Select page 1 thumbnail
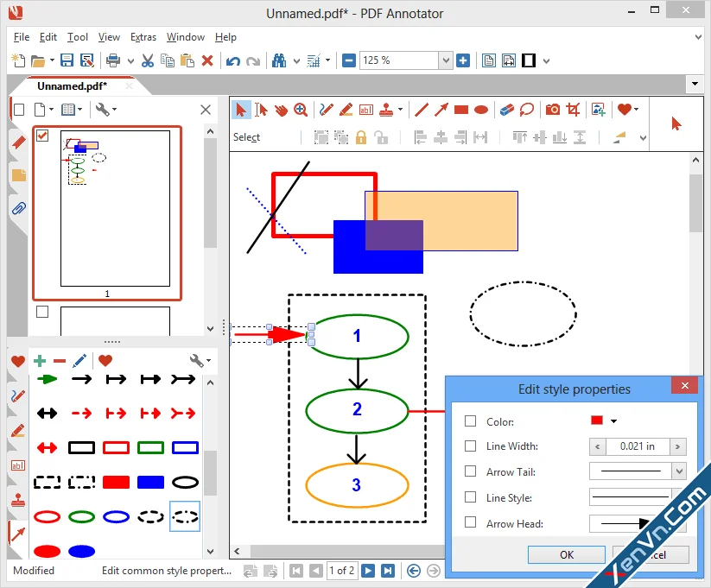Viewport: 711px width, 588px height. click(115, 209)
